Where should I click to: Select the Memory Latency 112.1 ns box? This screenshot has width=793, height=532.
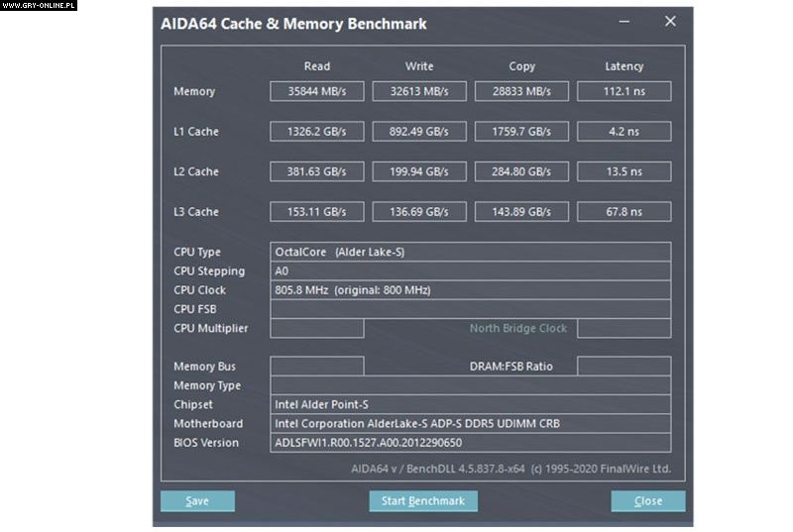[x=623, y=91]
